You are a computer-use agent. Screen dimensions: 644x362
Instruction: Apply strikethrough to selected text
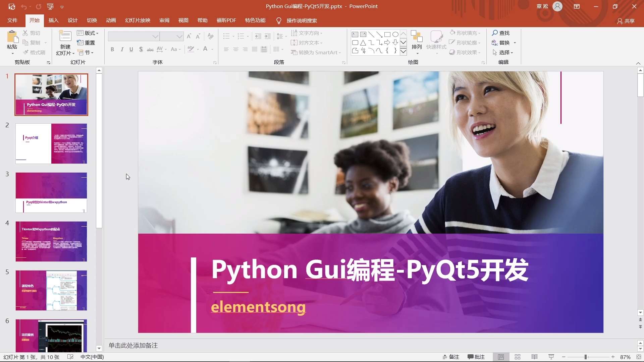(150, 49)
